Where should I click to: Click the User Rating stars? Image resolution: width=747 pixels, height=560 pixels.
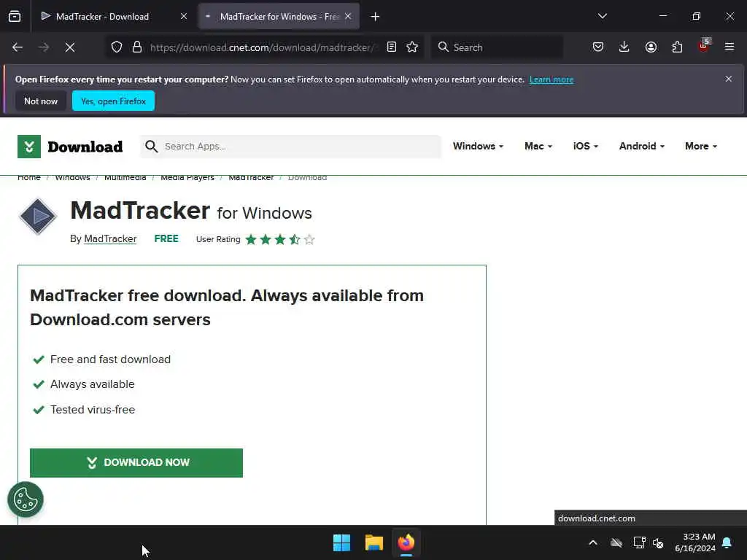pyautogui.click(x=279, y=239)
